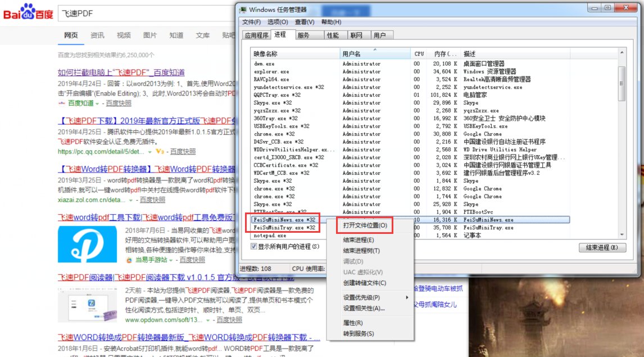Enable the 显示所有用户的进程 checkbox

pos(254,246)
